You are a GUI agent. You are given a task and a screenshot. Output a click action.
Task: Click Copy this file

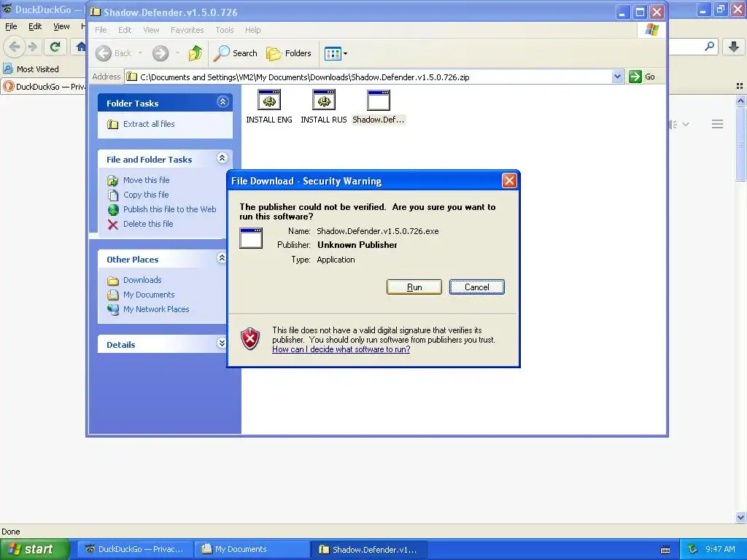pyautogui.click(x=146, y=195)
